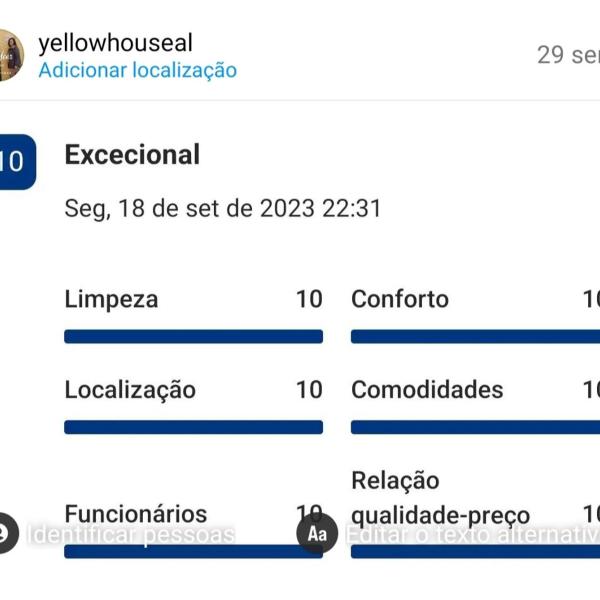
Task: Click the Localização category label
Action: click(130, 389)
